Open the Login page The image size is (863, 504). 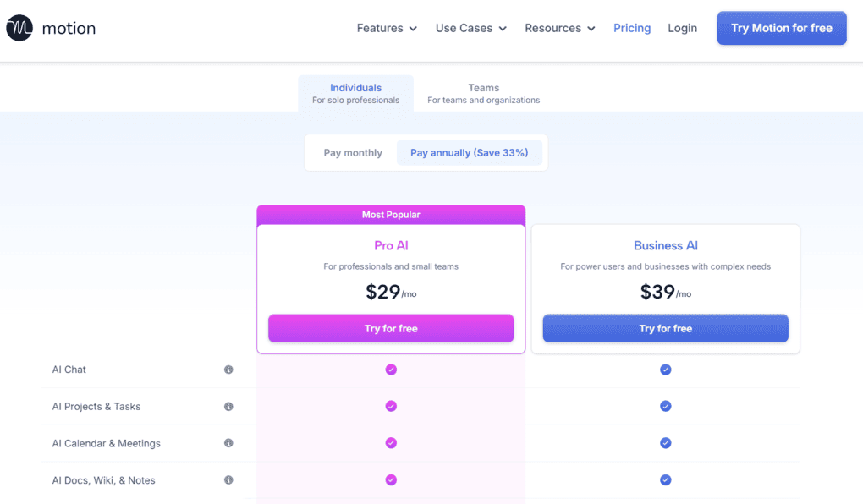point(682,28)
